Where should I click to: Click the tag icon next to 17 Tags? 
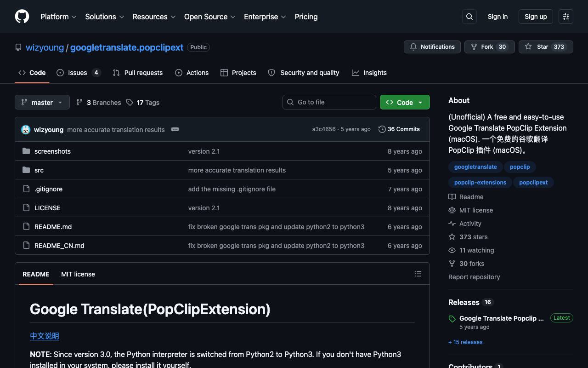pos(130,102)
